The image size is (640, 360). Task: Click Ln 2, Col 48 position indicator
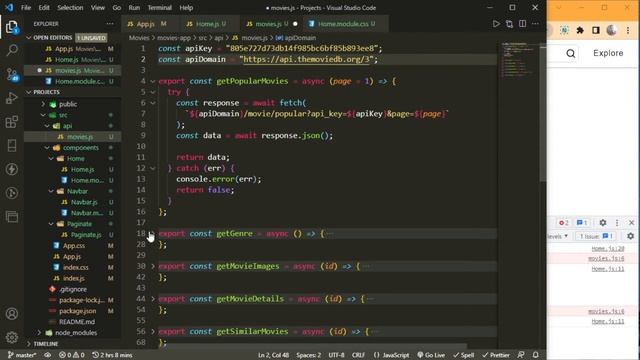[273, 355]
